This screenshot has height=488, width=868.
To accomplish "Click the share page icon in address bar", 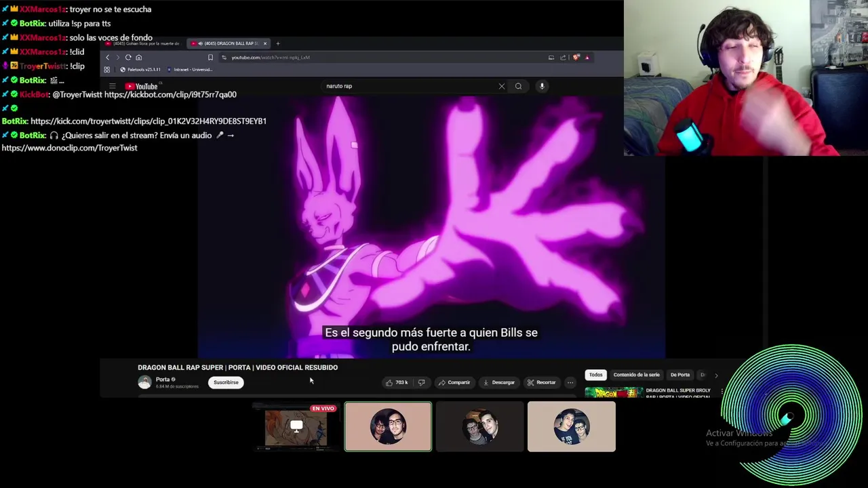I will (563, 58).
